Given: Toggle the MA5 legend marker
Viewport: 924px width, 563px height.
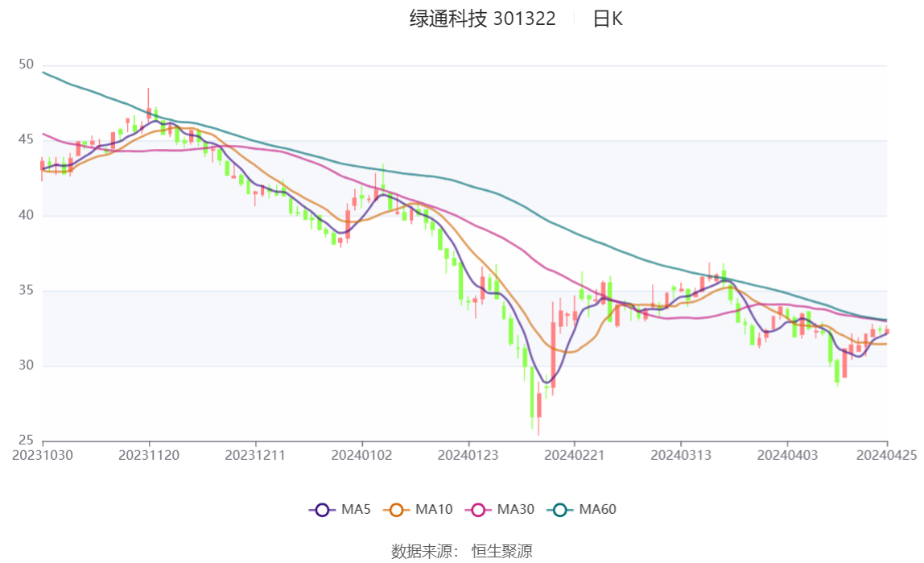Looking at the screenshot, I should [322, 510].
